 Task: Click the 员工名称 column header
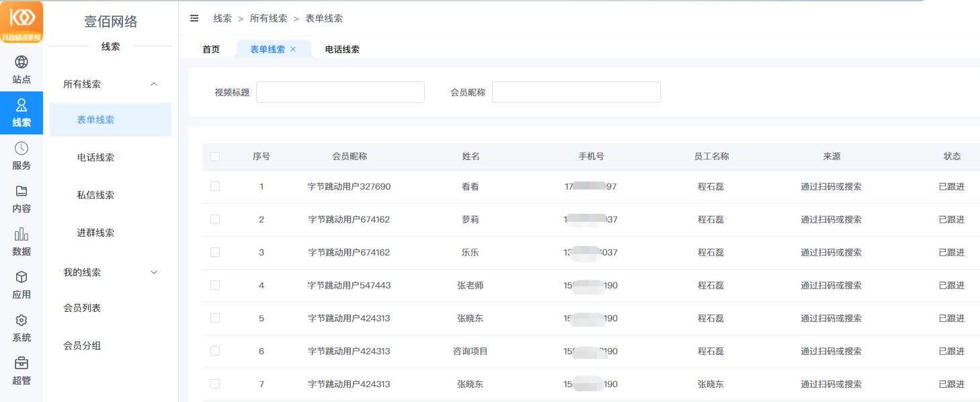(x=711, y=157)
